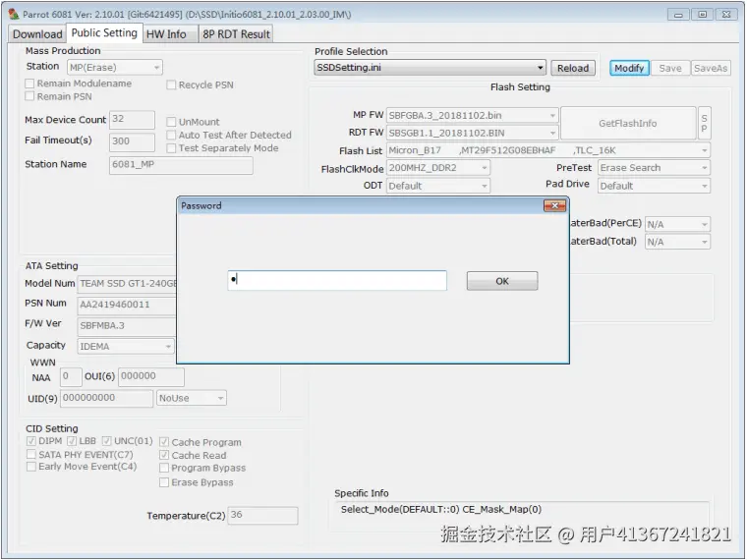Click the Station Name field

point(181,165)
